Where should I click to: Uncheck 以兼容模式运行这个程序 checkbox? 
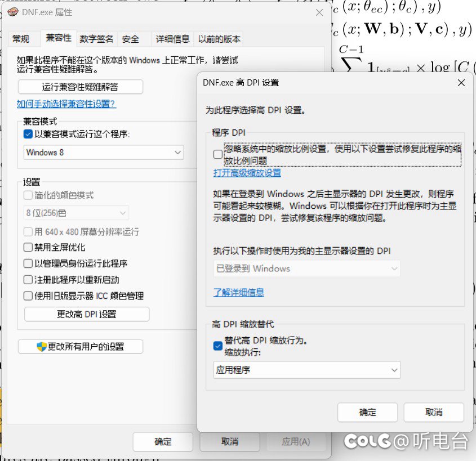pyautogui.click(x=28, y=134)
